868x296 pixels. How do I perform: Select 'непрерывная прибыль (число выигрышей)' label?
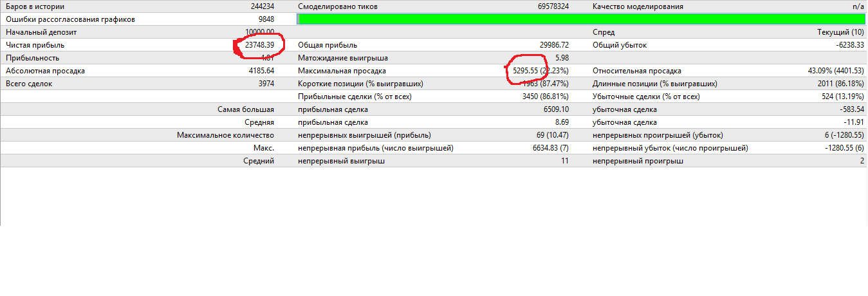pos(376,148)
